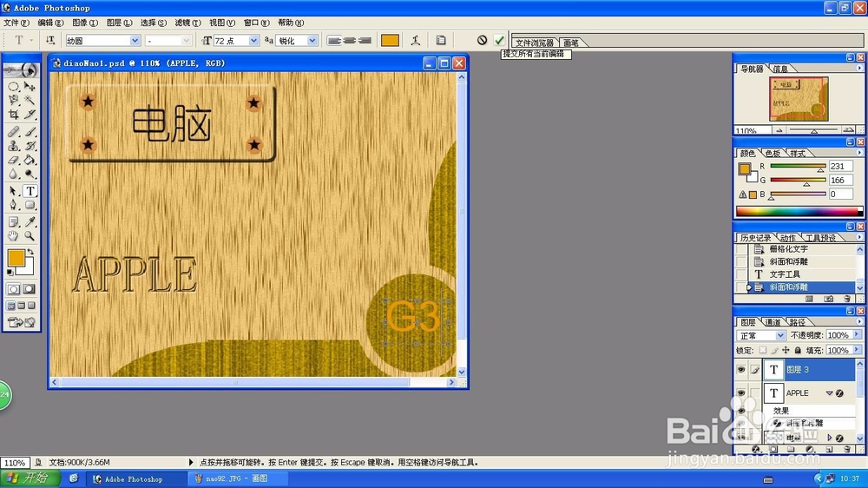Toggle lock all padlock option
This screenshot has width=868, height=488.
pyautogui.click(x=798, y=350)
